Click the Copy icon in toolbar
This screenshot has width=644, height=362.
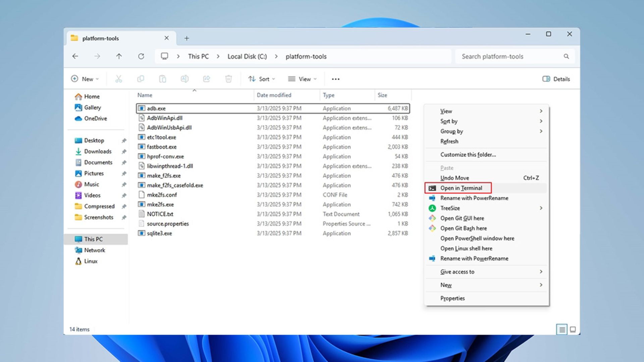tap(141, 79)
